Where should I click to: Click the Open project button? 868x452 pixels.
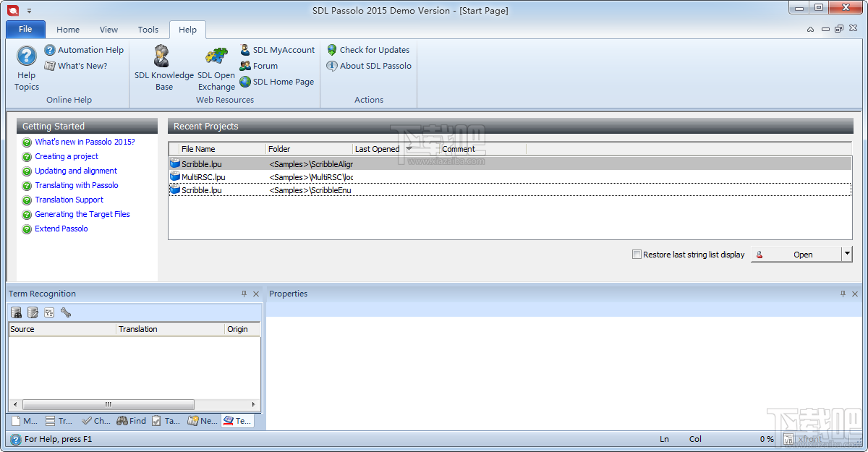(x=796, y=254)
